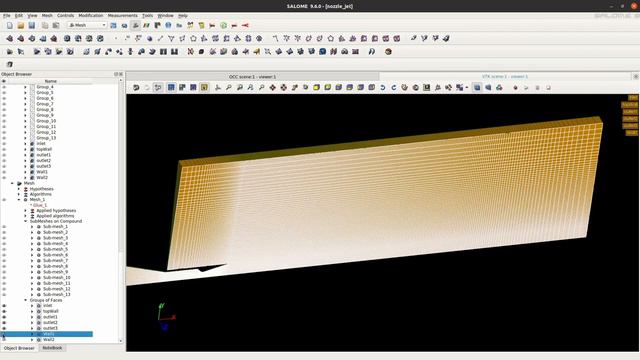
Task: Expand the Algorithms node
Action: coord(19,194)
